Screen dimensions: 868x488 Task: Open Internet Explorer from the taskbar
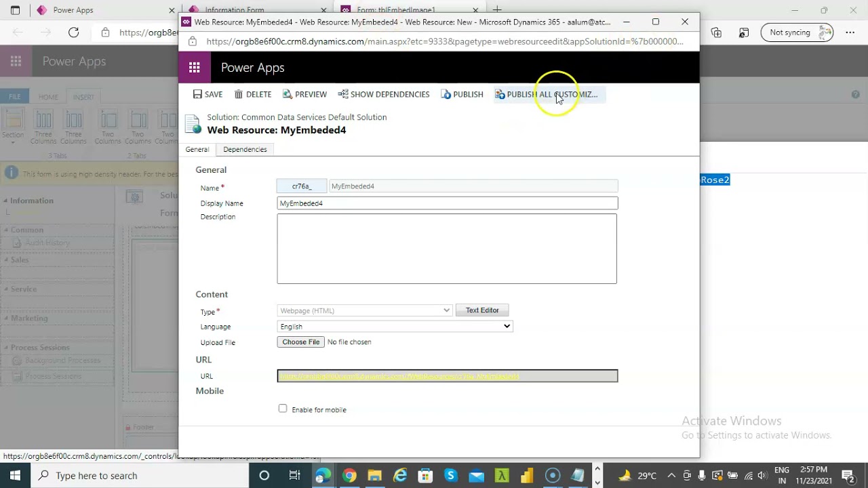tap(400, 475)
